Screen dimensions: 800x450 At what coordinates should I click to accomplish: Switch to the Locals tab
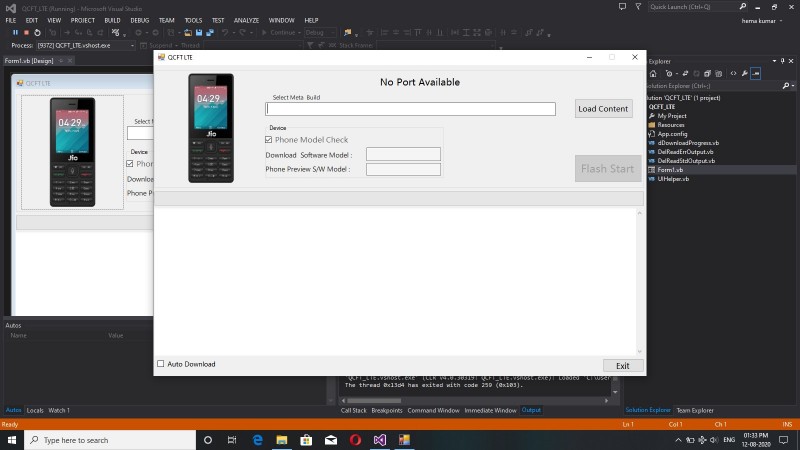(x=35, y=410)
